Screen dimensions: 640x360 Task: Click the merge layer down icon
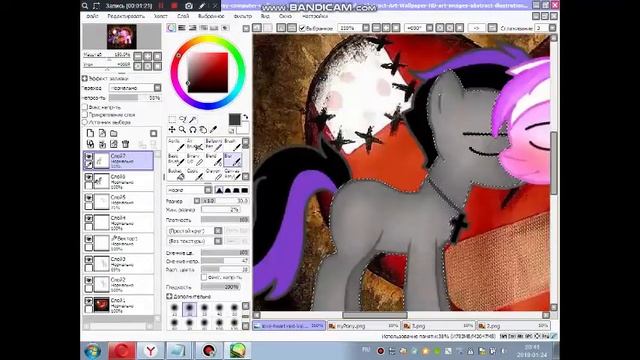point(102,144)
